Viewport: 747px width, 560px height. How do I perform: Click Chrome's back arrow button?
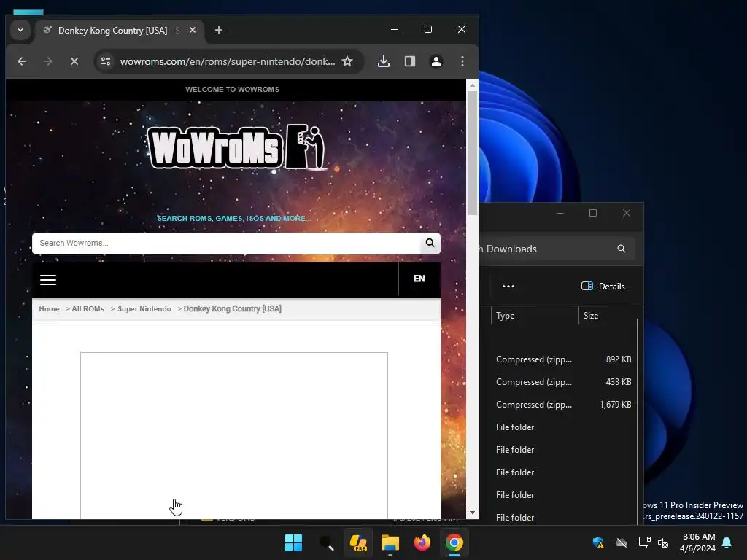coord(22,61)
